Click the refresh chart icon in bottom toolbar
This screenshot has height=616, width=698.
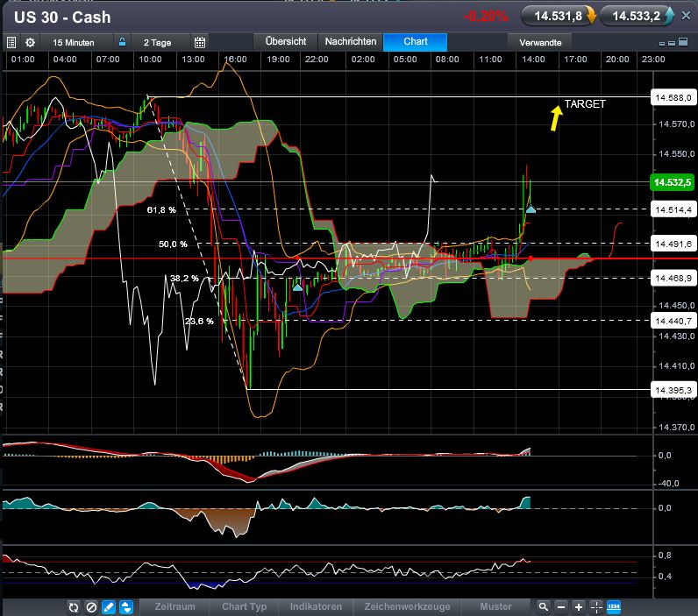click(x=74, y=607)
